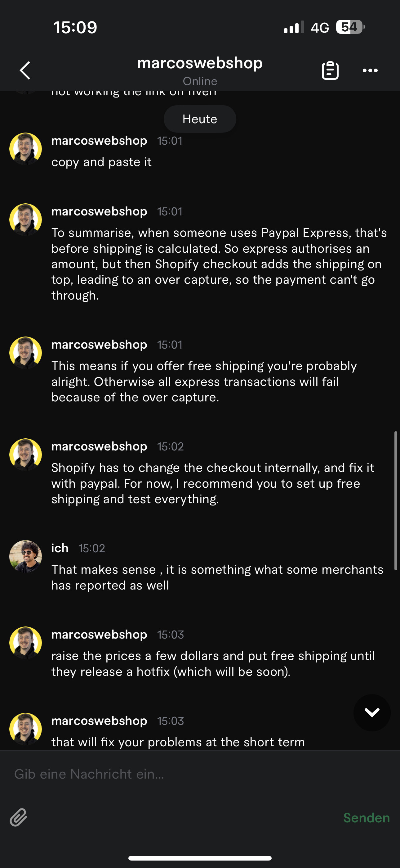Tap the scroll-to-bottom chevron button
Viewport: 400px width, 868px height.
(372, 712)
